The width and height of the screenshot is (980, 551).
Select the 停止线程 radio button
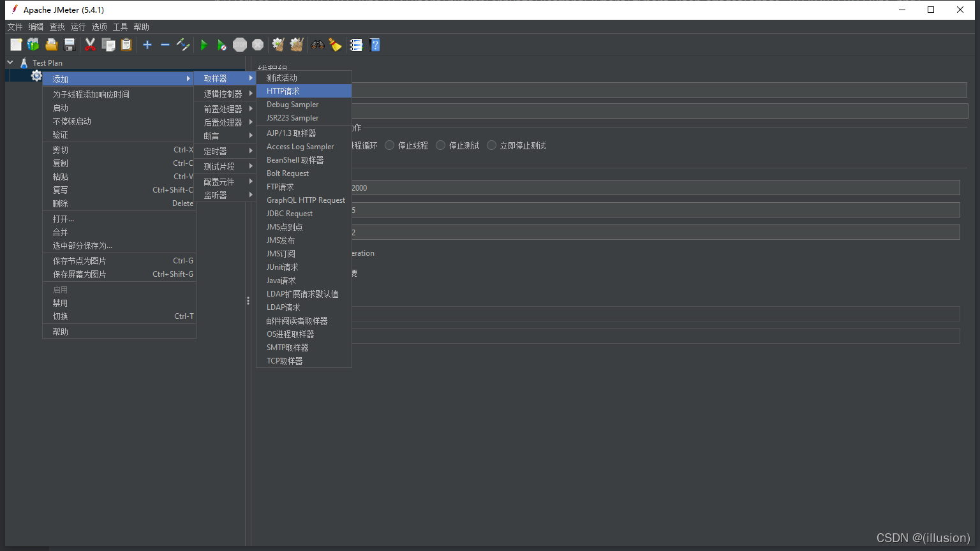[x=390, y=145]
